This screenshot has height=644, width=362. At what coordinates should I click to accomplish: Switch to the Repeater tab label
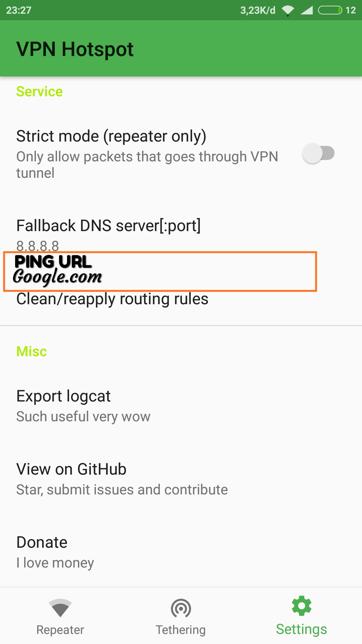60,630
